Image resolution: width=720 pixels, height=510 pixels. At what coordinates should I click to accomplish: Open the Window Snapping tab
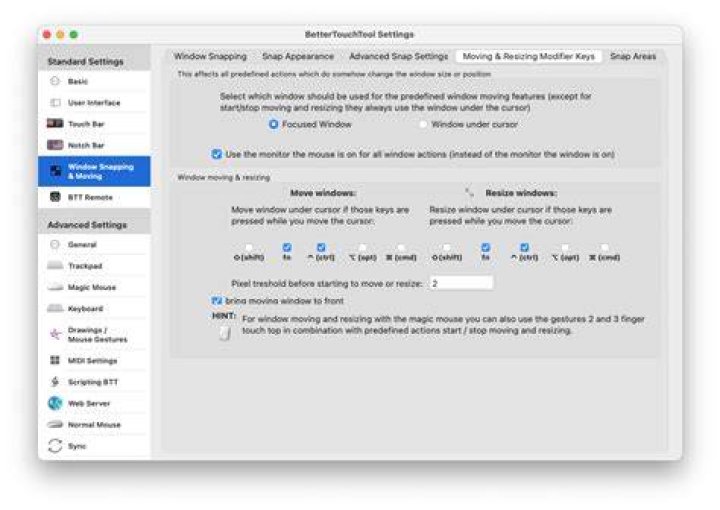tap(210, 56)
